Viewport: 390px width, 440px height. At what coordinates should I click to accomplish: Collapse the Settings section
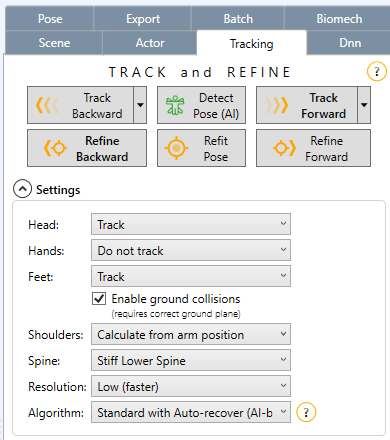[x=22, y=189]
